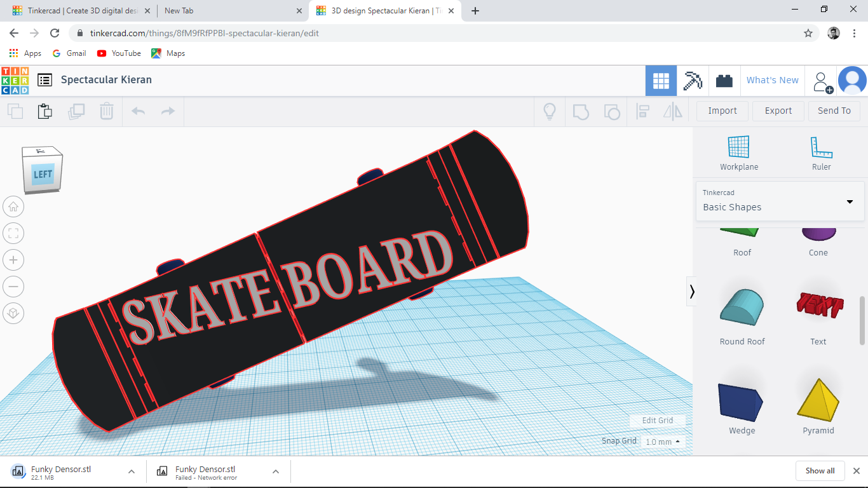Image resolution: width=868 pixels, height=488 pixels.
Task: Click the Zoom out button
Action: [14, 287]
